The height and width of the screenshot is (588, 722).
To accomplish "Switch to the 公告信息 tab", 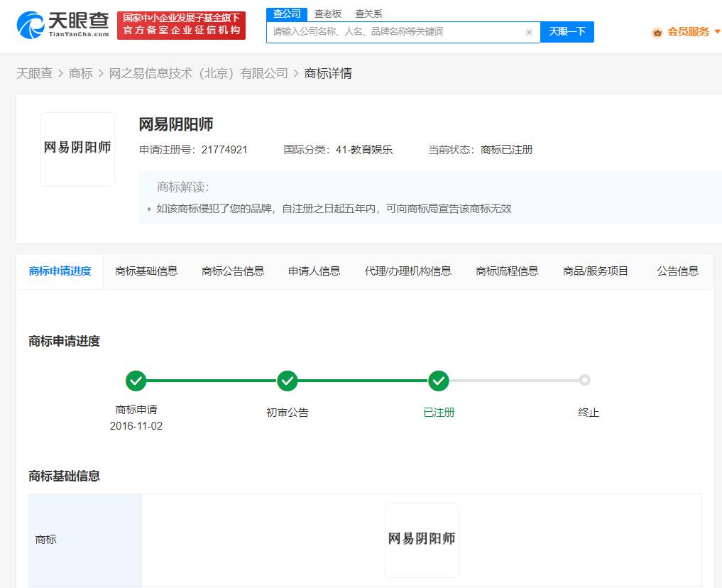I will point(677,271).
